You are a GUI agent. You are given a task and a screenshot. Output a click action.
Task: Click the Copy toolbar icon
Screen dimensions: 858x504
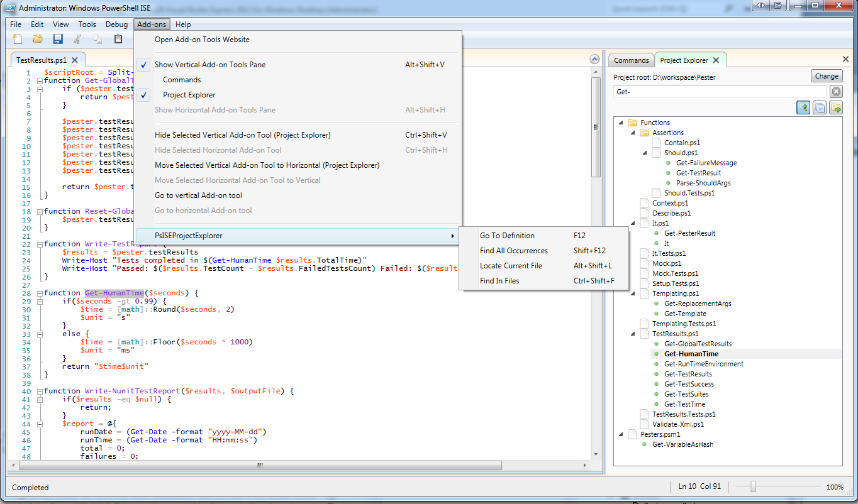97,39
